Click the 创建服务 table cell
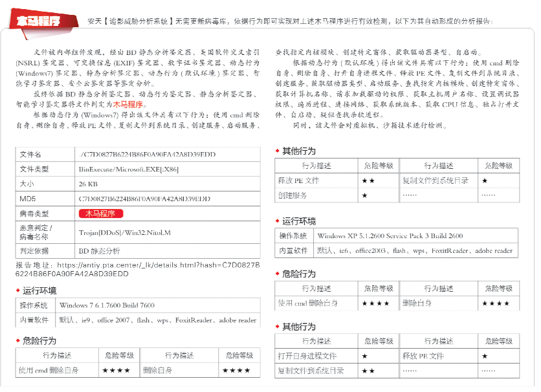The width and height of the screenshot is (541, 392). click(x=316, y=195)
